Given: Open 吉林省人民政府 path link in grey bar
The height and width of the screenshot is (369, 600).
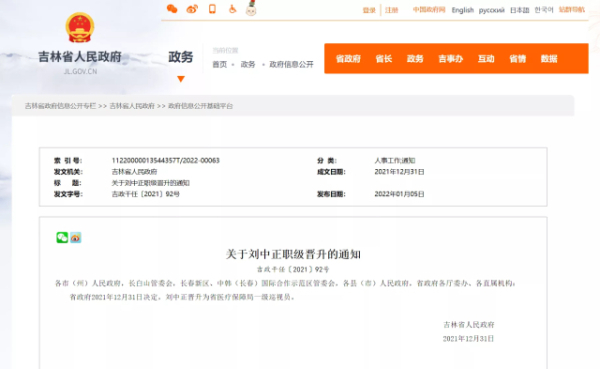Looking at the screenshot, I should click(132, 106).
